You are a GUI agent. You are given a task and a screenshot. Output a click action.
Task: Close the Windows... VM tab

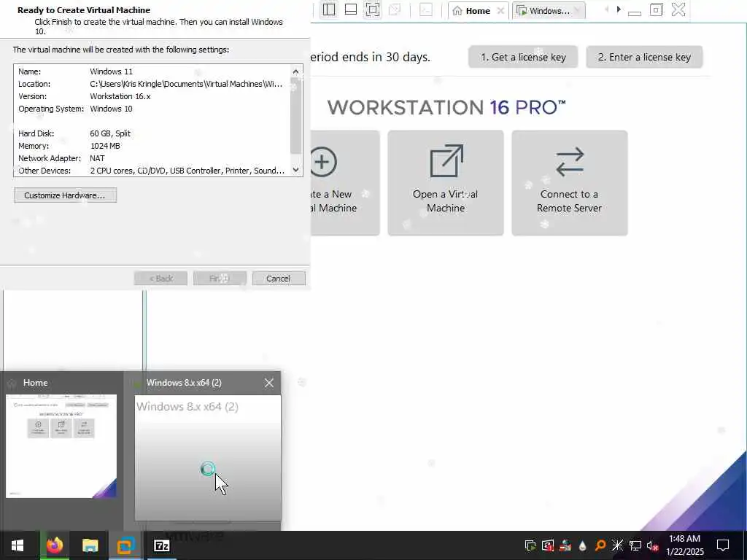pyautogui.click(x=578, y=10)
